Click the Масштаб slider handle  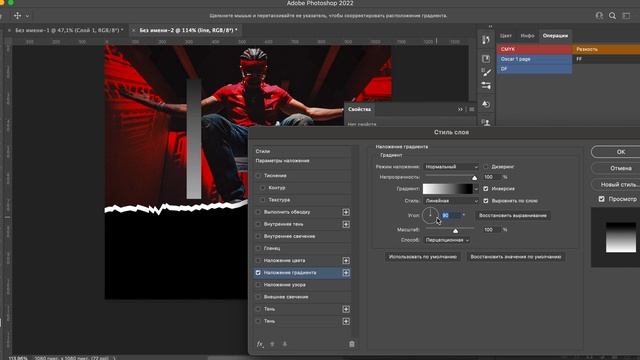455,231
